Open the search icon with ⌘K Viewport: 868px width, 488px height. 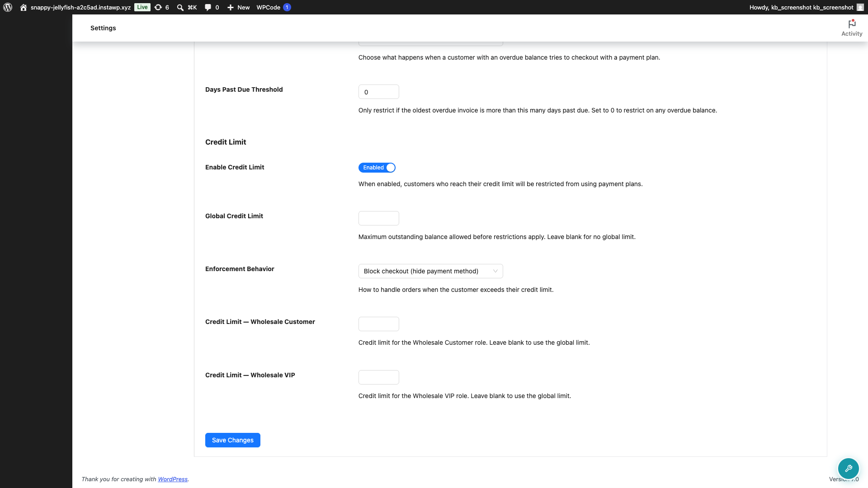pyautogui.click(x=180, y=7)
